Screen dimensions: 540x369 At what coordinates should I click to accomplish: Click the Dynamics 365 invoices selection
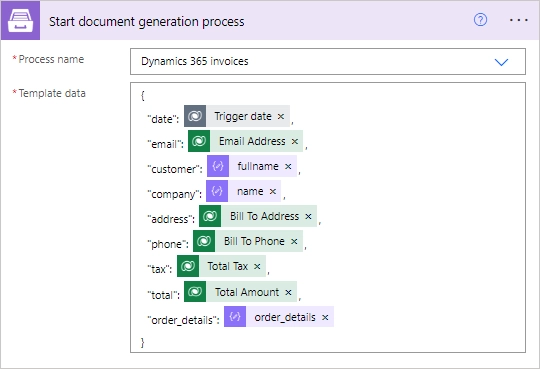click(x=195, y=61)
